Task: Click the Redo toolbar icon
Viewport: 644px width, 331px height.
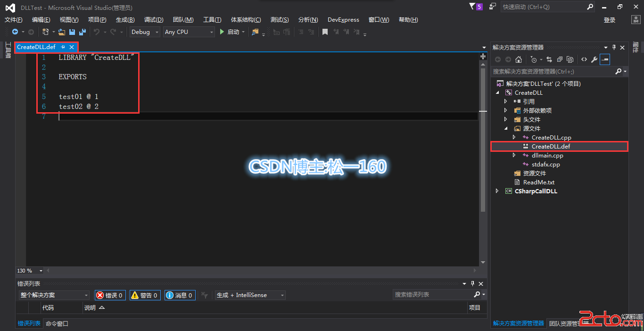Action: click(113, 32)
